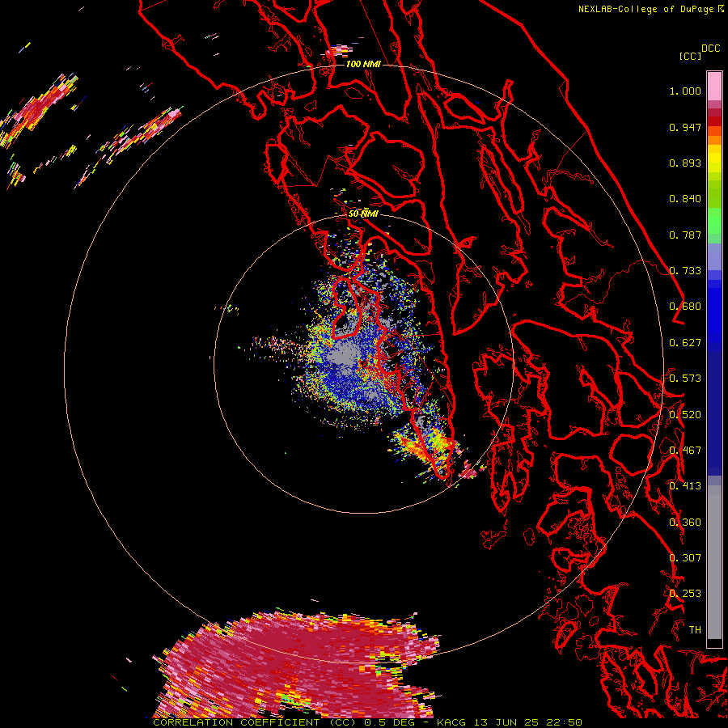The image size is (728, 728).
Task: Click the 100 NMI range ring label
Action: coord(363,64)
